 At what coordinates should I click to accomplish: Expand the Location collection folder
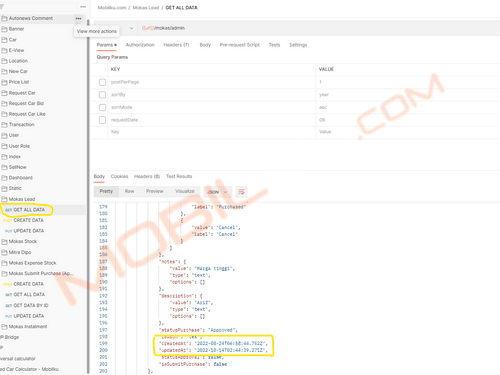pyautogui.click(x=15, y=61)
